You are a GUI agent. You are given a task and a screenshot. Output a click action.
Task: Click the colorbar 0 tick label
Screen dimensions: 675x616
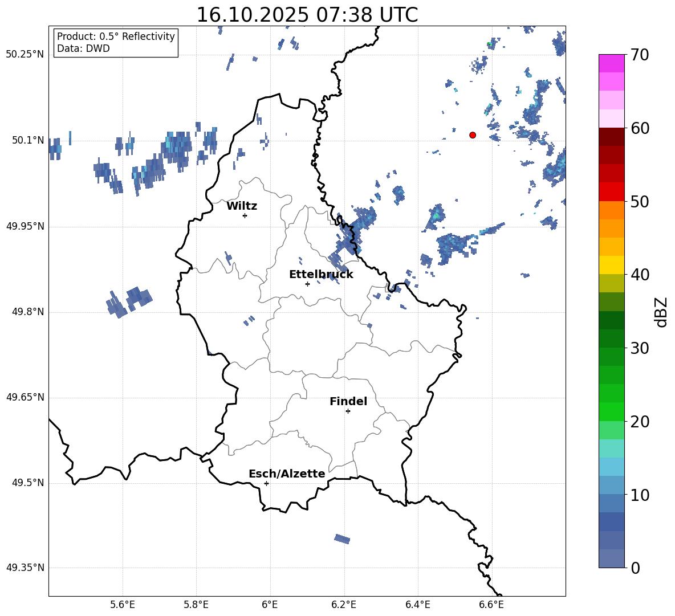click(635, 568)
